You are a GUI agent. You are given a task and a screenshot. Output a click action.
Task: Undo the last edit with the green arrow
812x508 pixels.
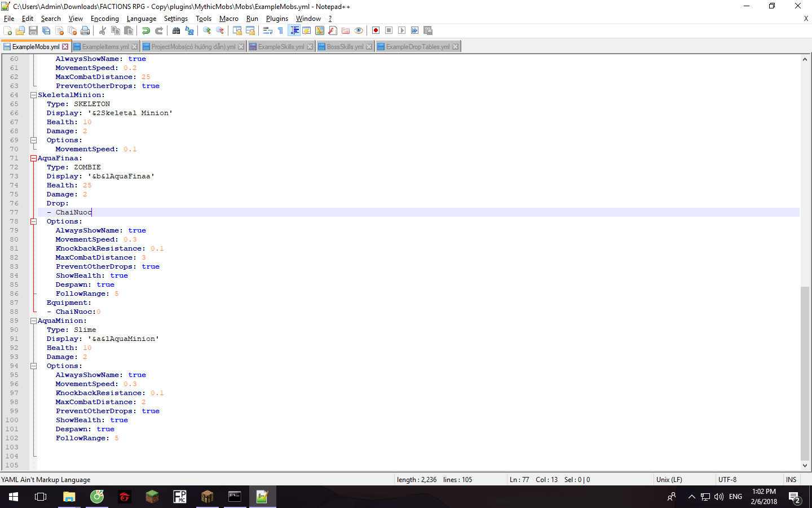pyautogui.click(x=146, y=30)
